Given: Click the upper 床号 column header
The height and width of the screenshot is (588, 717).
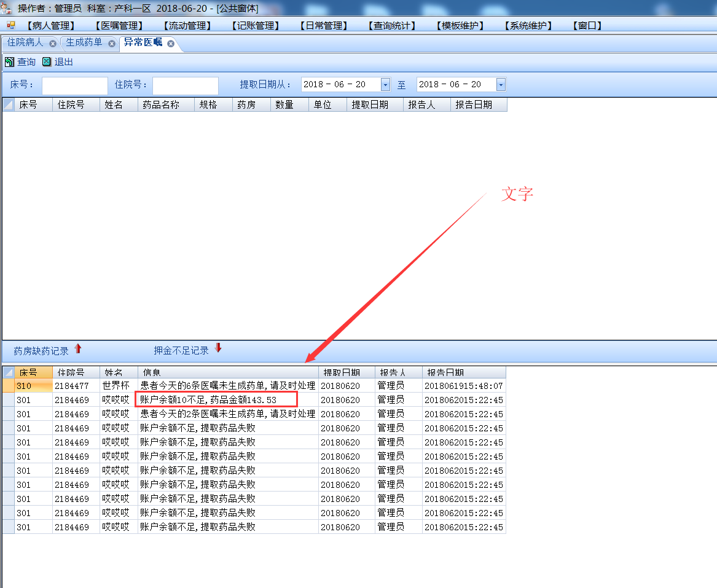Looking at the screenshot, I should (33, 104).
